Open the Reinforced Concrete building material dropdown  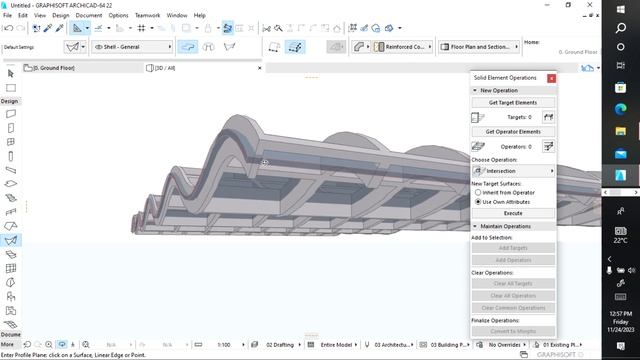(x=402, y=47)
